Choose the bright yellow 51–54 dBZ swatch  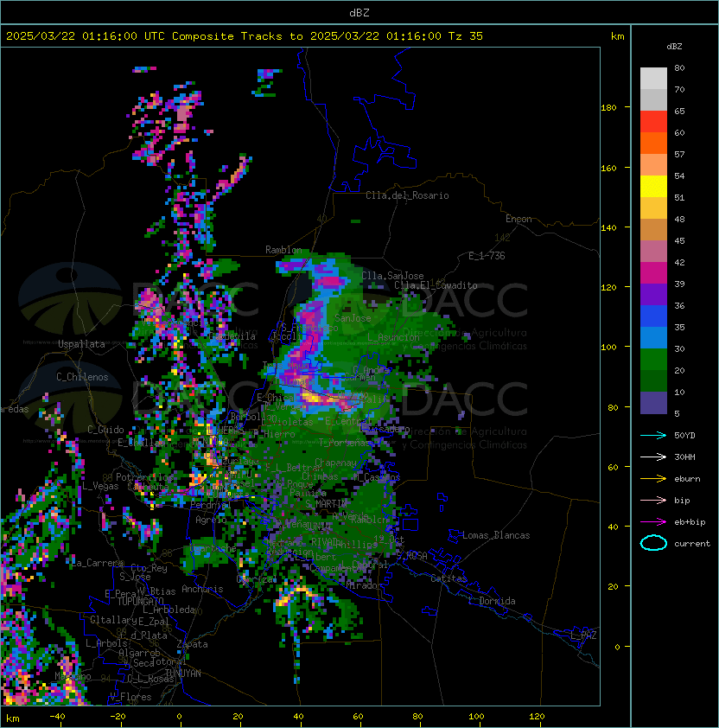coord(653,186)
